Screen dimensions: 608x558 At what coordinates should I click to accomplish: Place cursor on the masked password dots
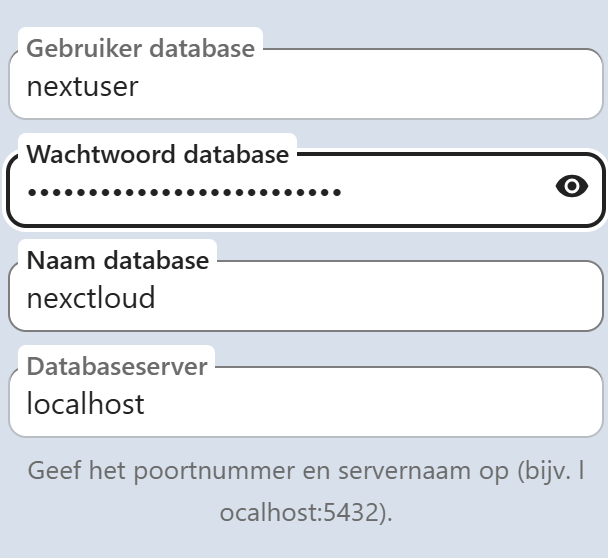[x=184, y=190]
